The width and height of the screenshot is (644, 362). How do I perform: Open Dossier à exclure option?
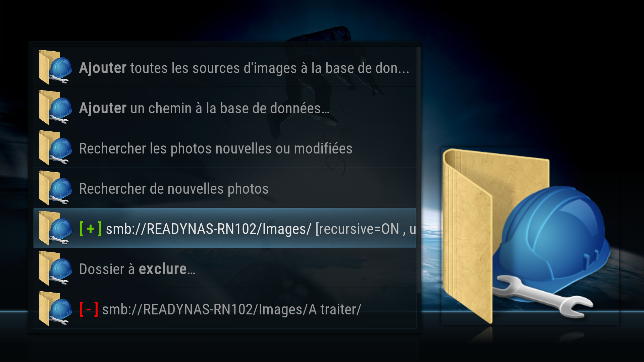225,268
